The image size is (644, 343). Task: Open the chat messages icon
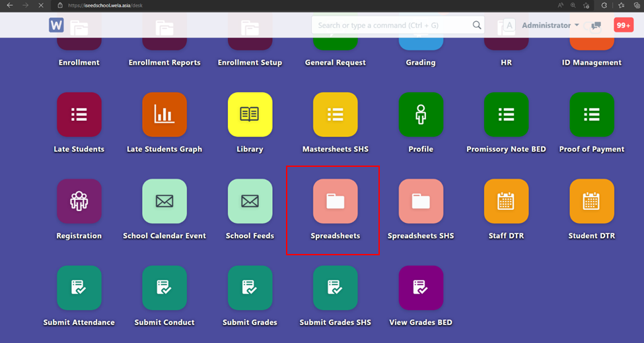point(596,26)
